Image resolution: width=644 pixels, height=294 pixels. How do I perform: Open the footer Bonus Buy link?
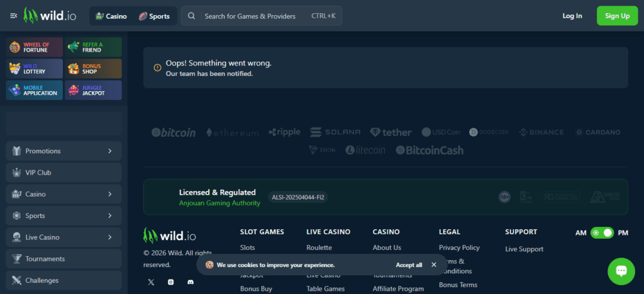coord(256,289)
